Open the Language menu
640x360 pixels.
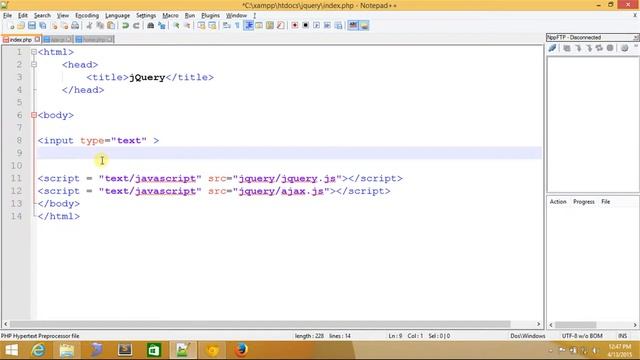point(117,16)
